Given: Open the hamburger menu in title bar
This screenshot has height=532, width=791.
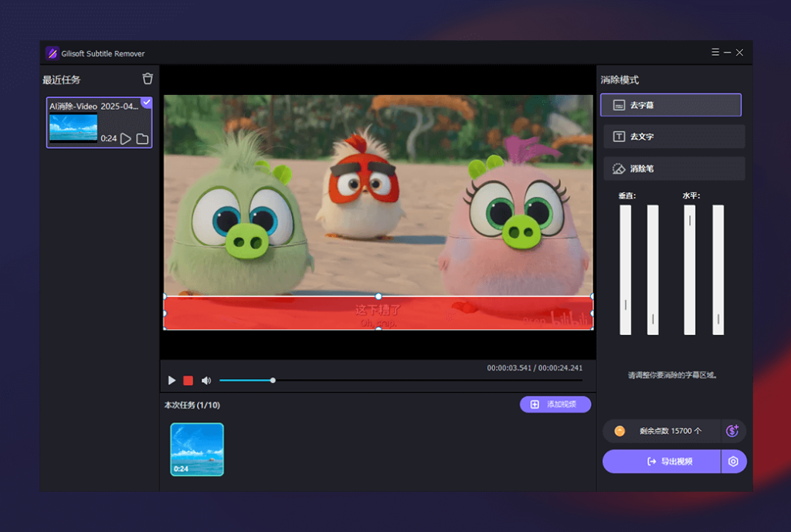Looking at the screenshot, I should point(715,53).
